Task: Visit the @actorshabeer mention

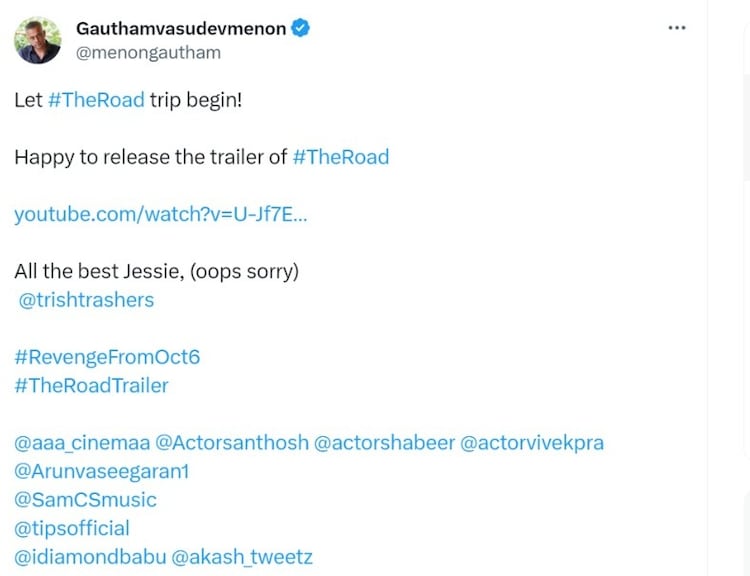Action: (384, 442)
